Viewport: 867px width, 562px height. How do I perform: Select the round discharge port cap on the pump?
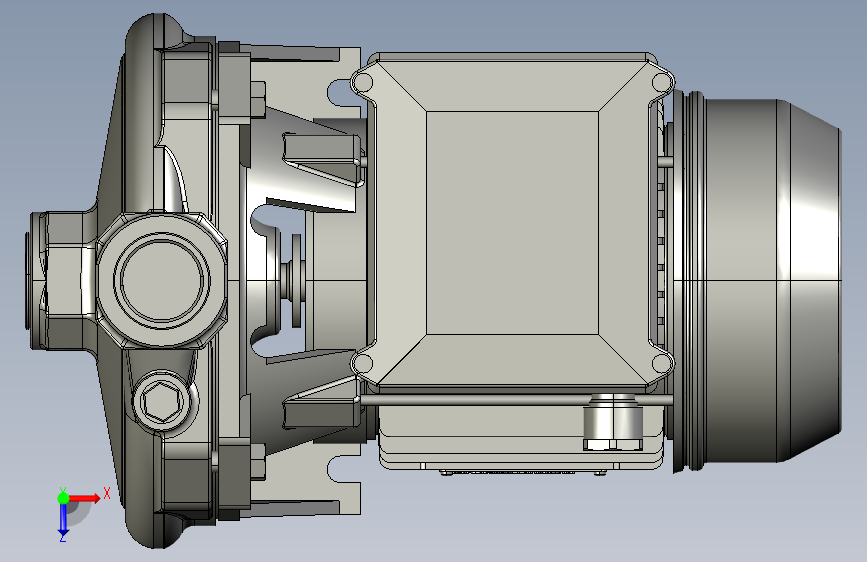pyautogui.click(x=162, y=278)
